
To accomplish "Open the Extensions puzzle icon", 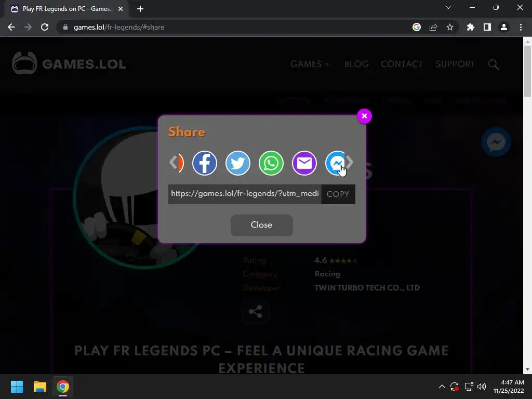I will tap(470, 27).
